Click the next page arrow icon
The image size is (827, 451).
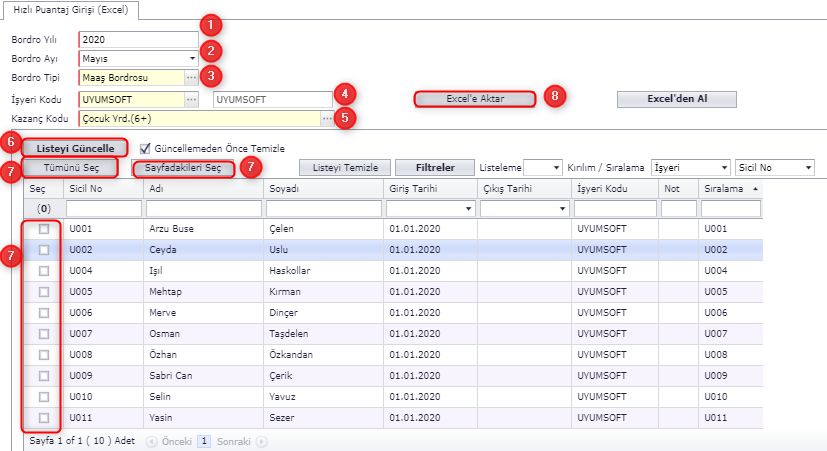(x=263, y=440)
